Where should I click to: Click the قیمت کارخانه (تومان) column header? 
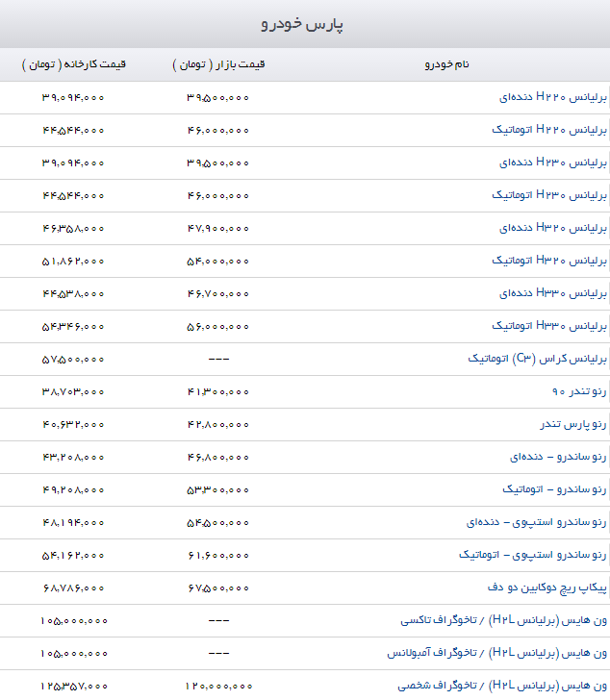74,64
